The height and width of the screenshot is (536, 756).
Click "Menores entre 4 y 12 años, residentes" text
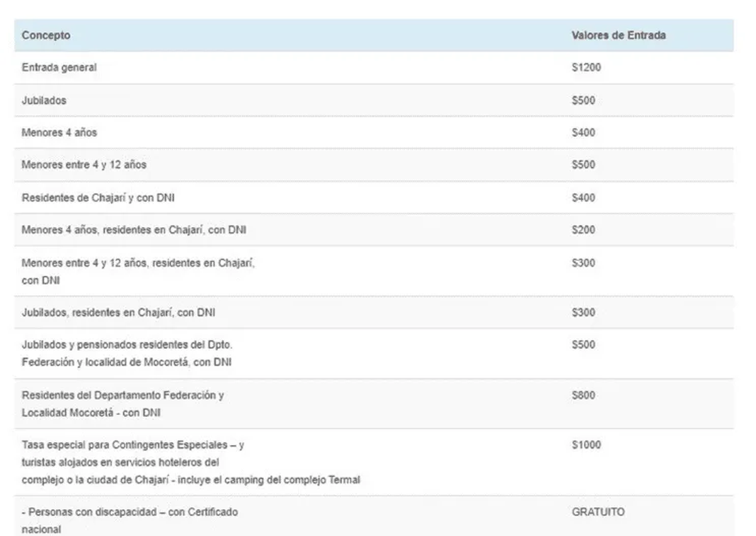click(138, 263)
